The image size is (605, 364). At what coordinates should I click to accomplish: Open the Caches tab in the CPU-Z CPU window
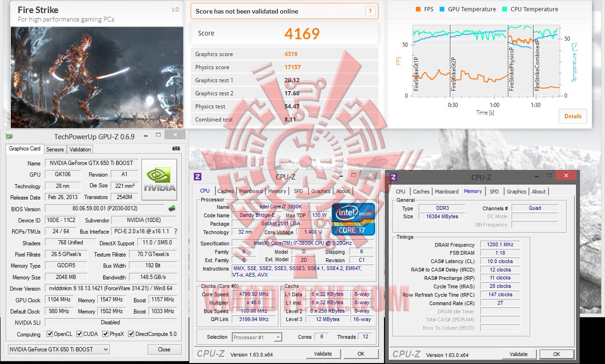point(226,191)
